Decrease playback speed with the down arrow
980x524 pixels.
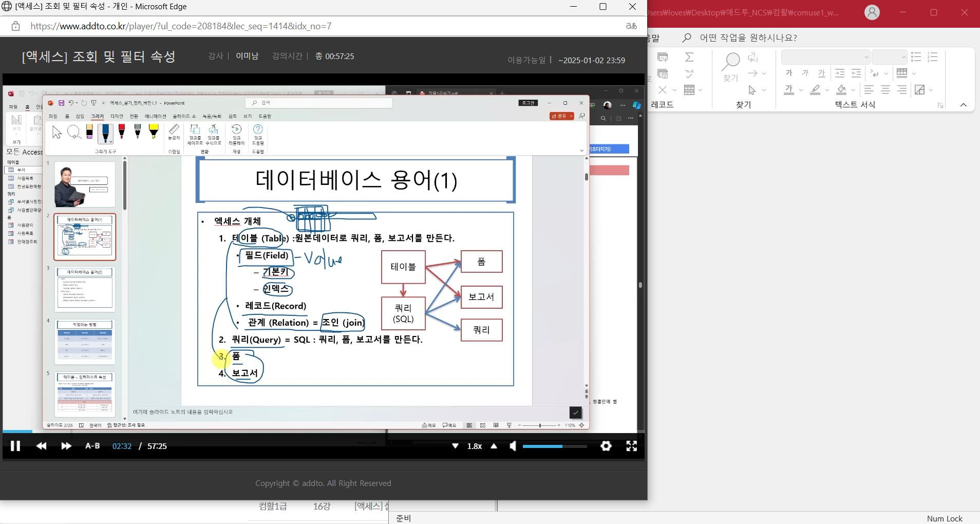click(x=455, y=446)
